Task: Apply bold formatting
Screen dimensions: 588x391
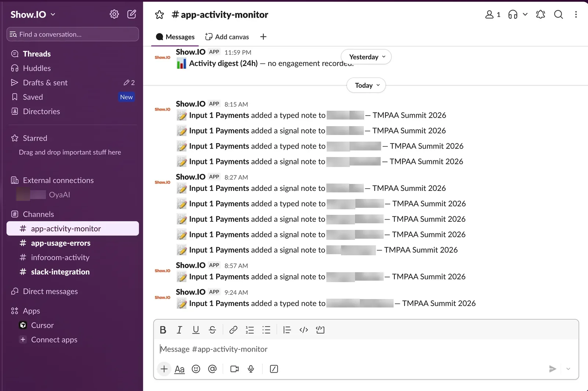Action: pyautogui.click(x=163, y=330)
